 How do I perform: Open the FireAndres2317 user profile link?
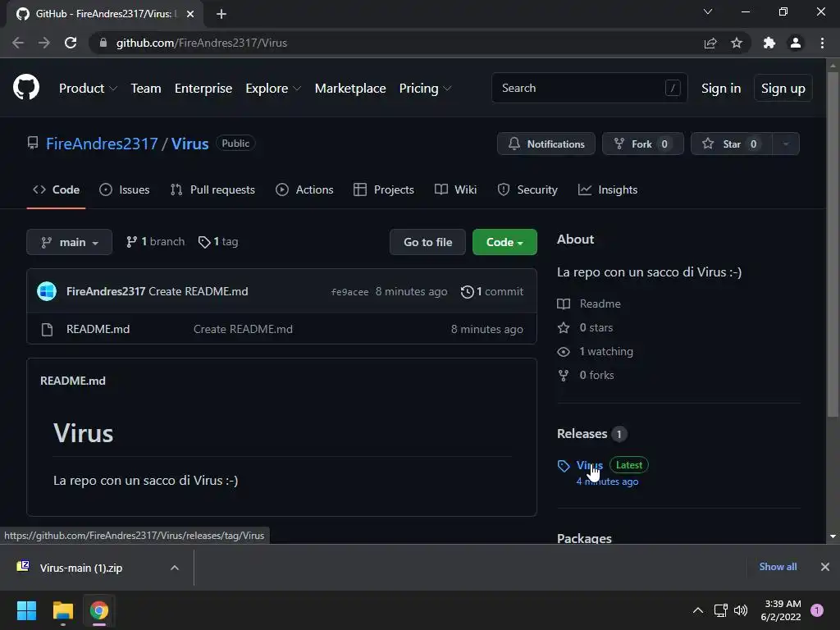click(x=102, y=144)
